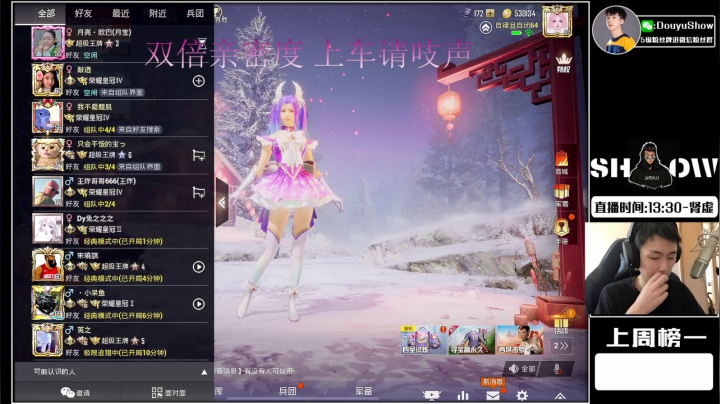720x404 pixels.
Task: Open avatar of friend 小呆鱼
Action: coord(47,303)
